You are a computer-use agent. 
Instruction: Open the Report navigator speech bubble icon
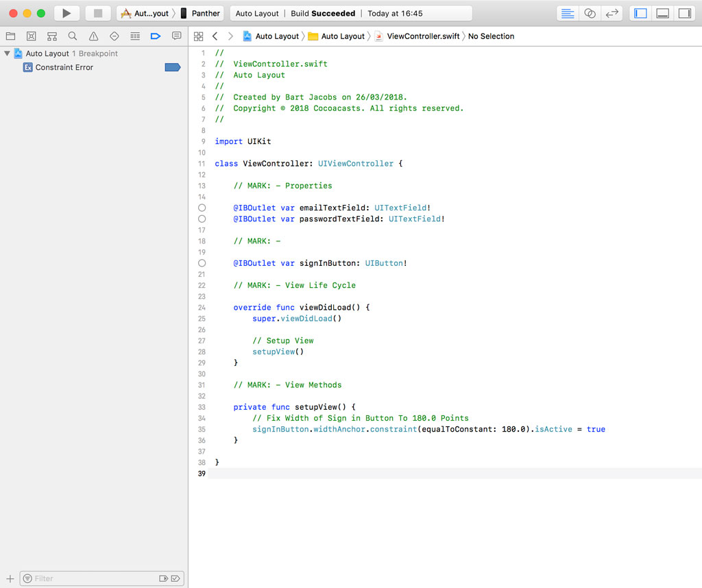[x=177, y=36]
